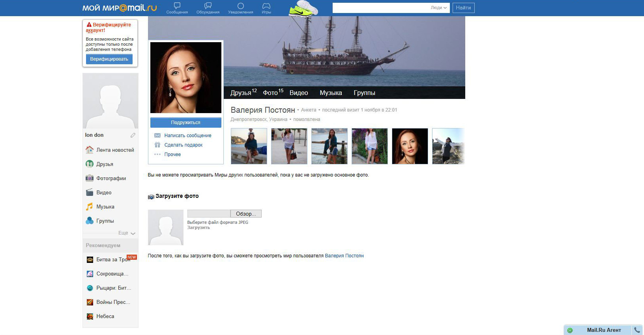Viewport: 644px width, 335px height.
Task: Click the pencil edit icon beside Ion don
Action: click(133, 135)
